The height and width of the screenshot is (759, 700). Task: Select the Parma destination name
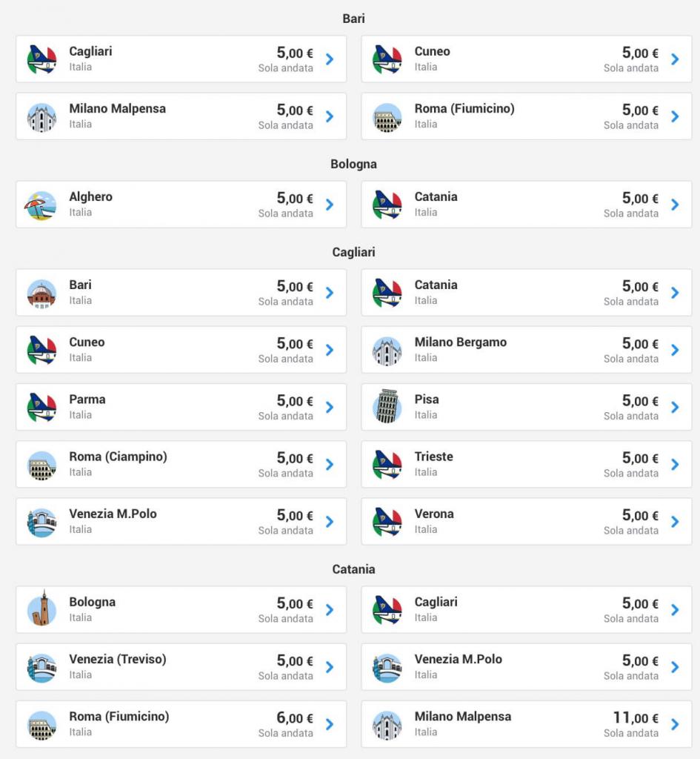pos(87,400)
